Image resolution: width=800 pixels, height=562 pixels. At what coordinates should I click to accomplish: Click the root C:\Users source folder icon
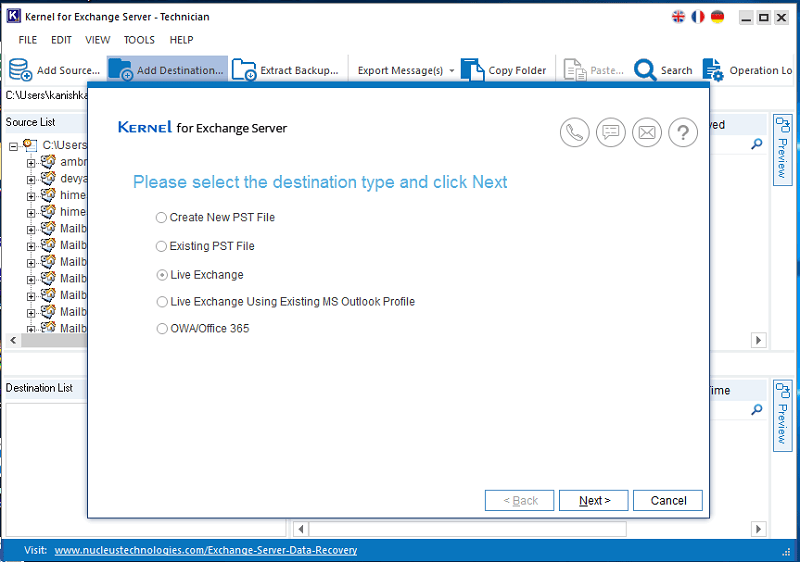coord(30,145)
